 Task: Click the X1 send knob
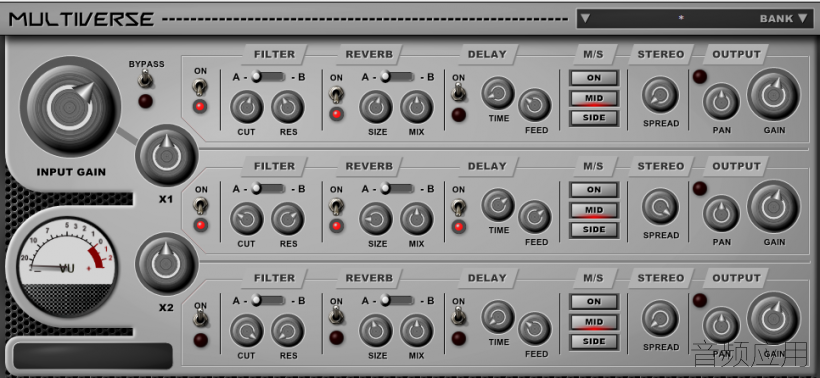pyautogui.click(x=166, y=156)
